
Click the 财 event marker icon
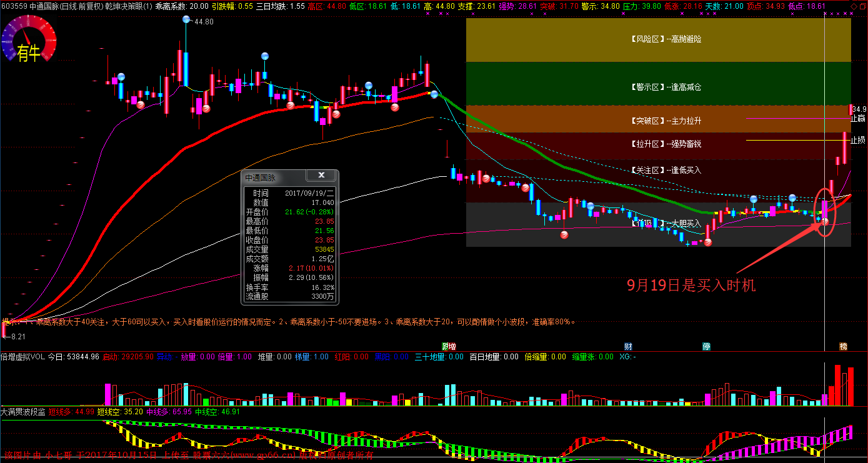628,346
